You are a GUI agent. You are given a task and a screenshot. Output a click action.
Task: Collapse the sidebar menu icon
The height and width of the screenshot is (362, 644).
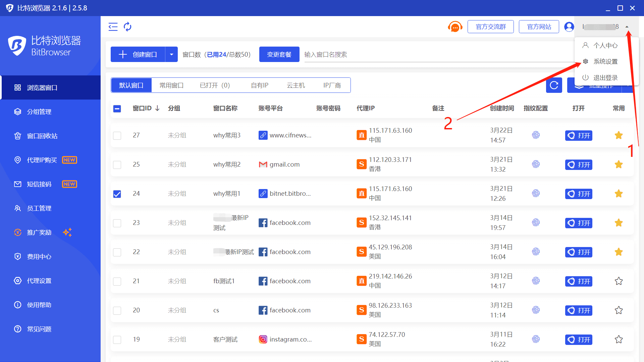coord(113,27)
